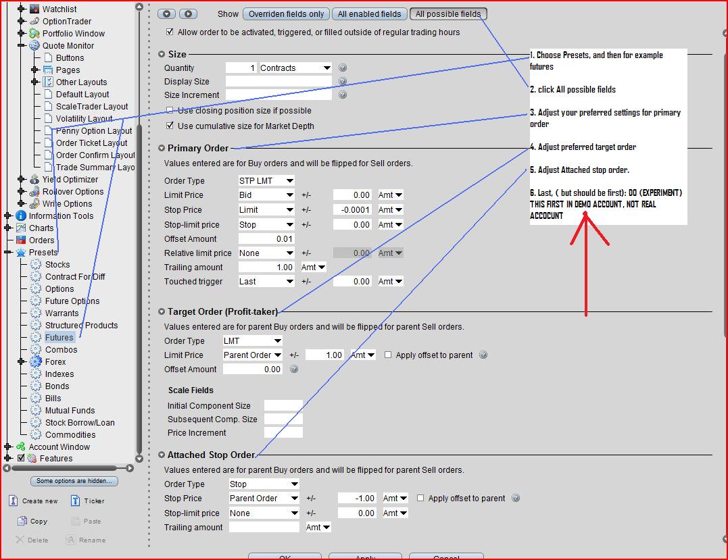Screen dimensions: 728x560
Task: Click the Create new icon
Action: pos(14,501)
